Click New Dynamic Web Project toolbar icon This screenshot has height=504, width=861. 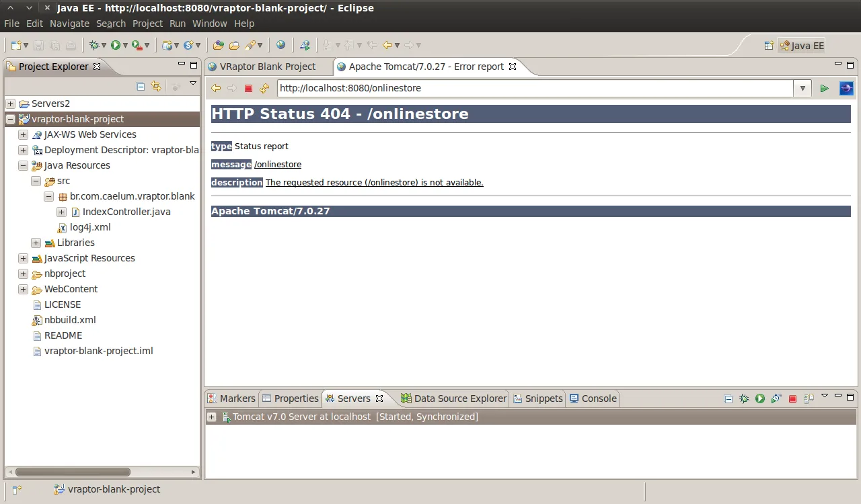(x=167, y=45)
